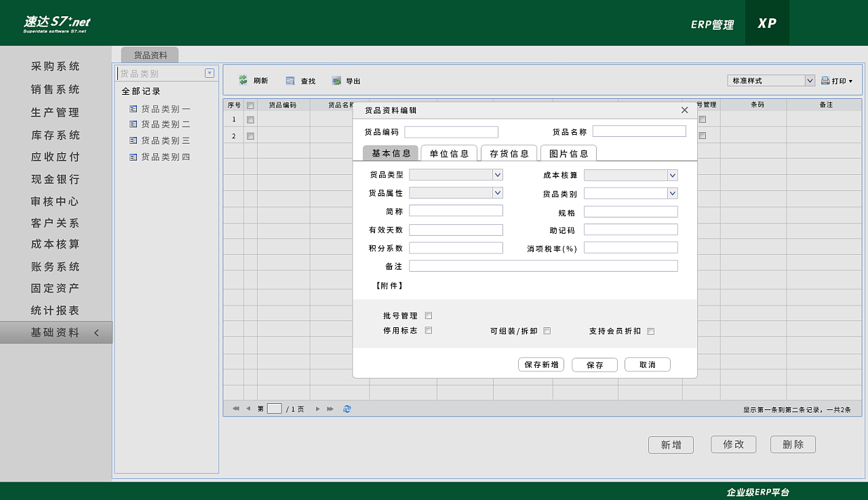Open 库存系统 in the left sidebar
Image resolution: width=868 pixels, height=500 pixels.
tap(56, 135)
